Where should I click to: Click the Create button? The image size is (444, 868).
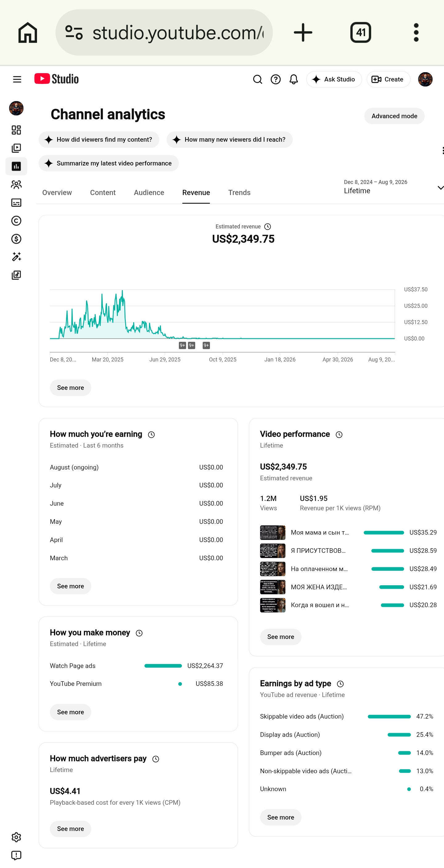pyautogui.click(x=388, y=79)
